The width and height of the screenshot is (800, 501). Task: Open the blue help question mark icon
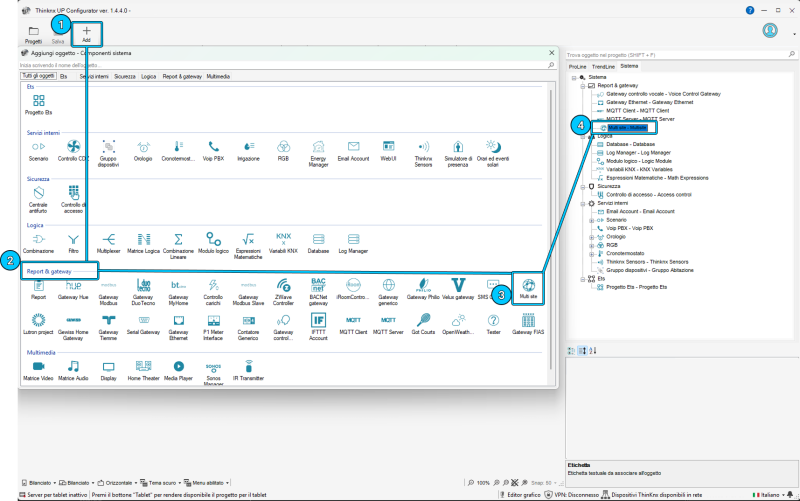coord(749,10)
